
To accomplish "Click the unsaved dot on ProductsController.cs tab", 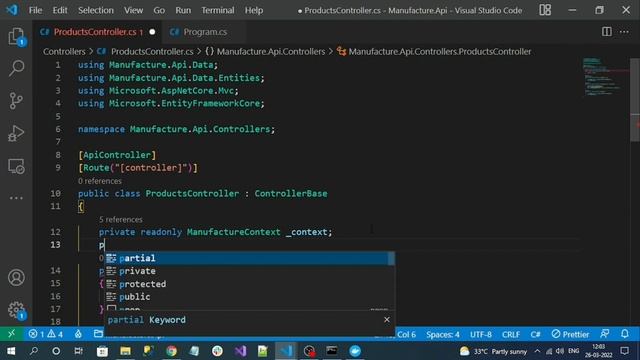I will [x=152, y=32].
